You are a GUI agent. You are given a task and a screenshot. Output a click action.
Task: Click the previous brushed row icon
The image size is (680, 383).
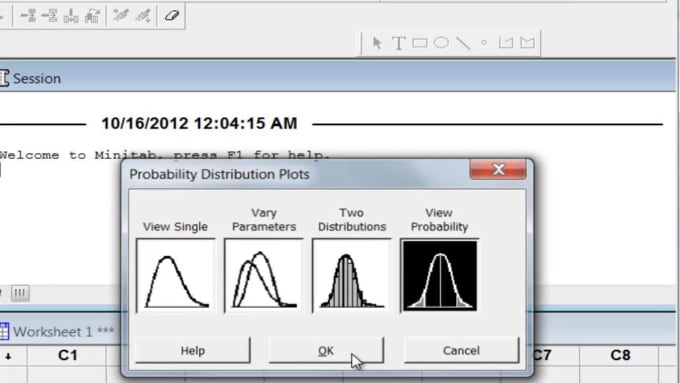tap(121, 16)
